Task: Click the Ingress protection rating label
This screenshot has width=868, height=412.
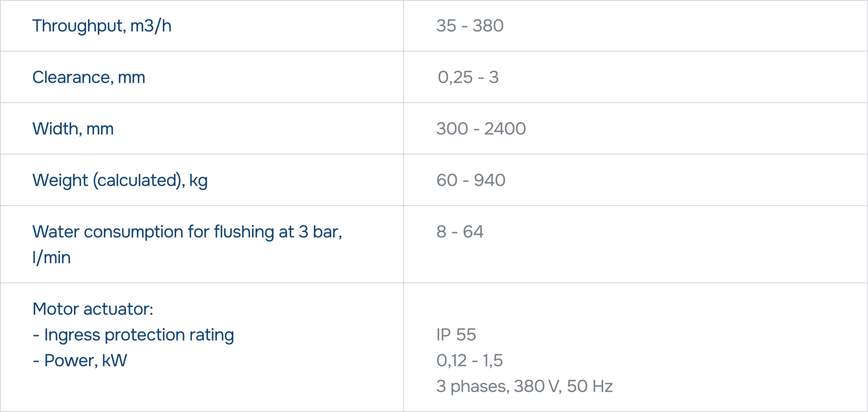Action: point(133,335)
